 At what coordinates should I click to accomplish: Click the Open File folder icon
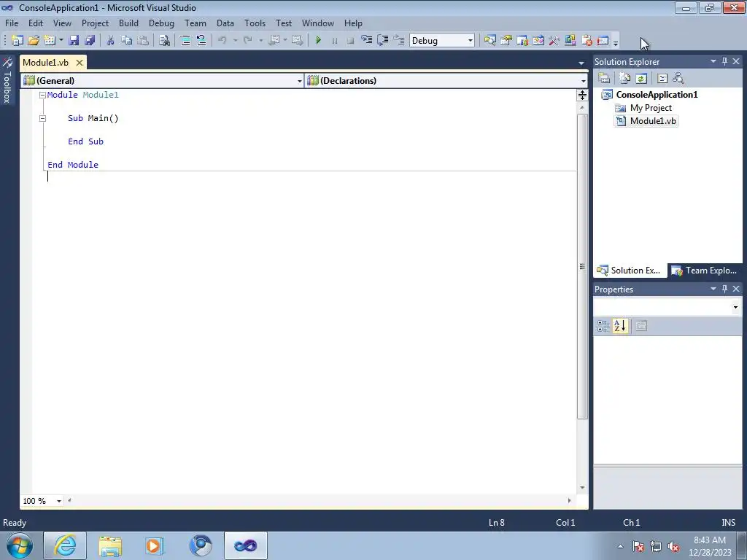[x=34, y=41]
